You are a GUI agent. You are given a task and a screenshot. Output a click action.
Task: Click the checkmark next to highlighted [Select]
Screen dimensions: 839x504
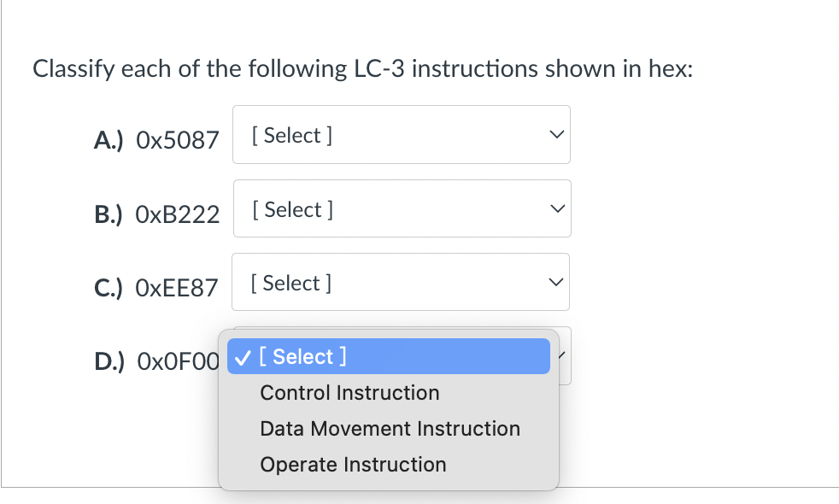[x=243, y=356]
